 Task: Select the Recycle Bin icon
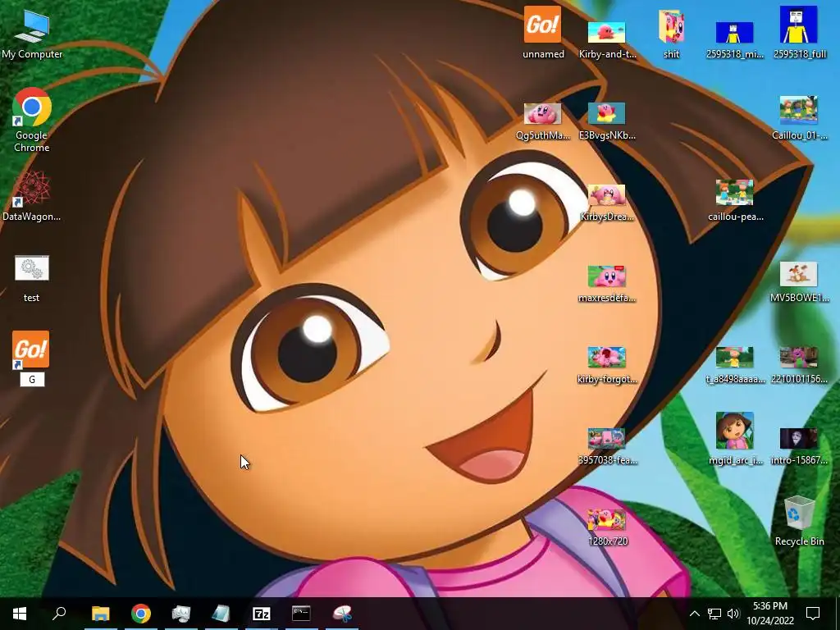799,521
